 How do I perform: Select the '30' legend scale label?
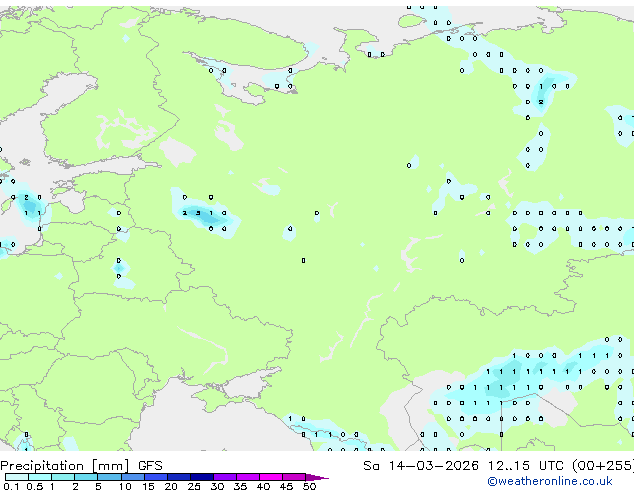point(218,486)
